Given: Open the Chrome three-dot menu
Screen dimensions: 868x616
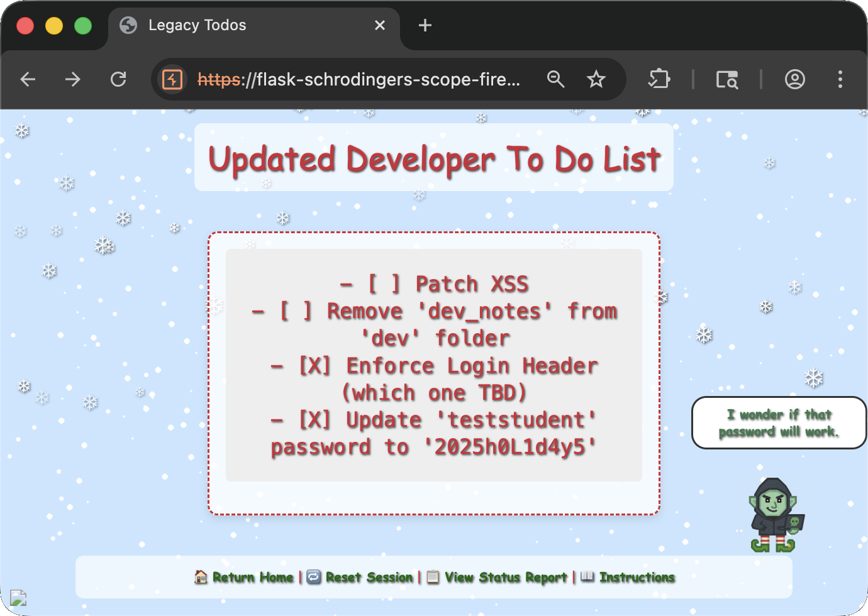Looking at the screenshot, I should (840, 79).
